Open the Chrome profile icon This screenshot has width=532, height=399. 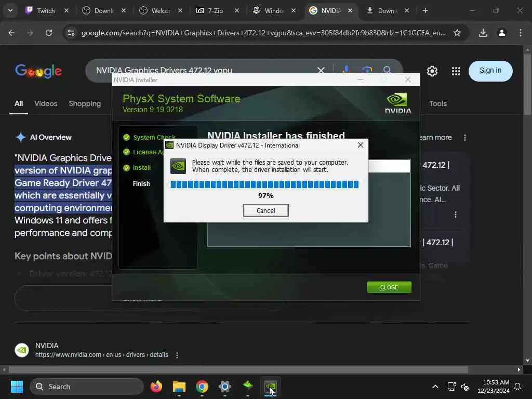click(502, 33)
